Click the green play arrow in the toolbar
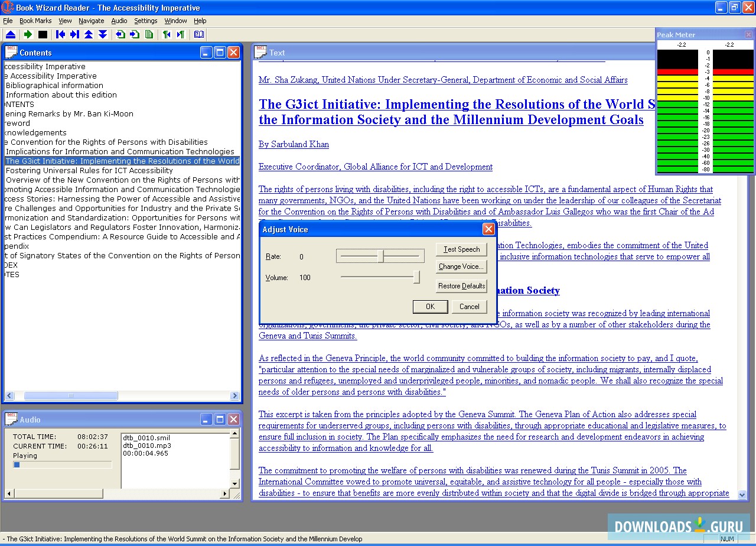 click(x=27, y=34)
